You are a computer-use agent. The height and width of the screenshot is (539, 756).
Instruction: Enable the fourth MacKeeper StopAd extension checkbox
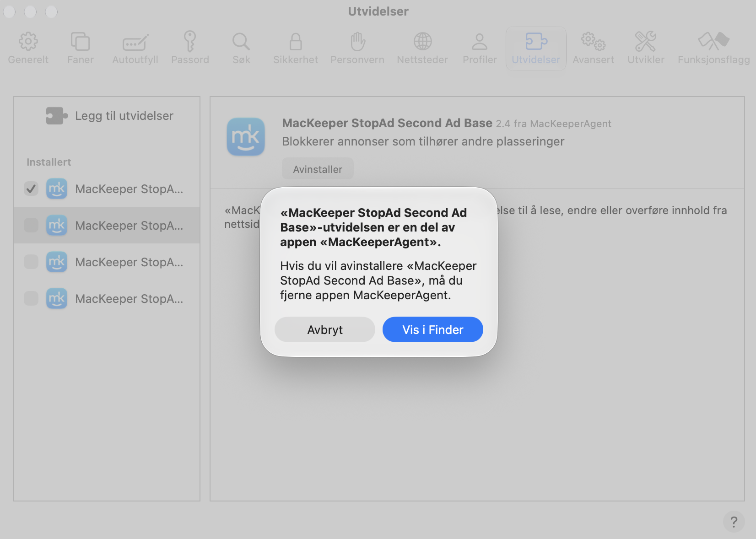click(x=31, y=298)
